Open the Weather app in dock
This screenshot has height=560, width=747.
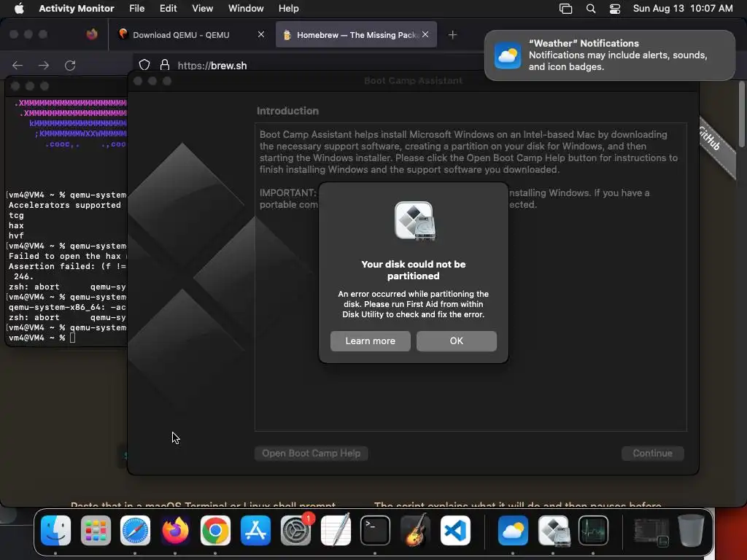(x=513, y=530)
